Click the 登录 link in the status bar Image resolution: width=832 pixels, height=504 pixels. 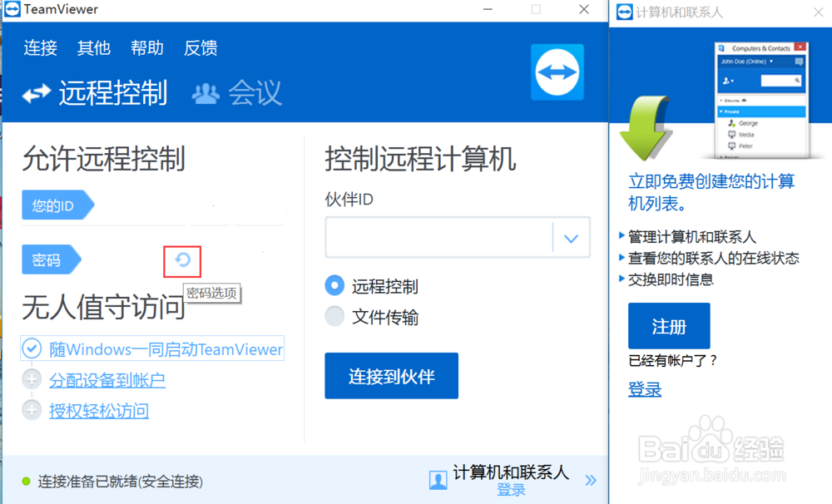(511, 490)
